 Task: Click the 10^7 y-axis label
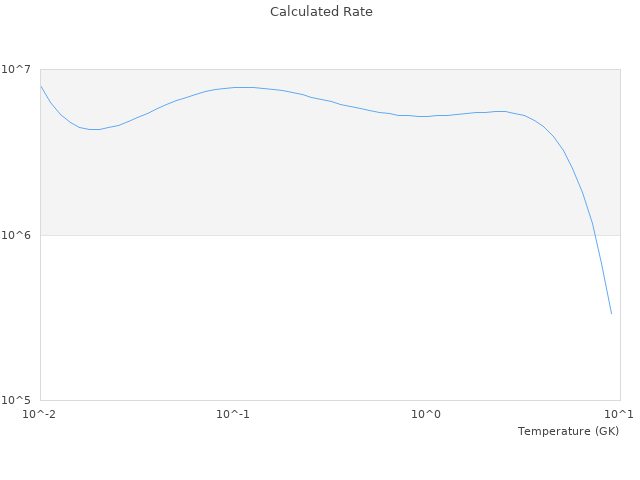click(18, 69)
